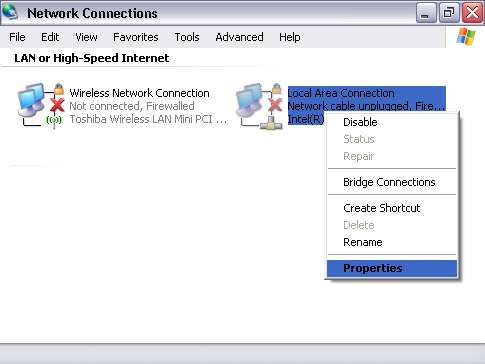The image size is (485, 364).
Task: Open Properties from the context menu
Action: click(x=392, y=268)
